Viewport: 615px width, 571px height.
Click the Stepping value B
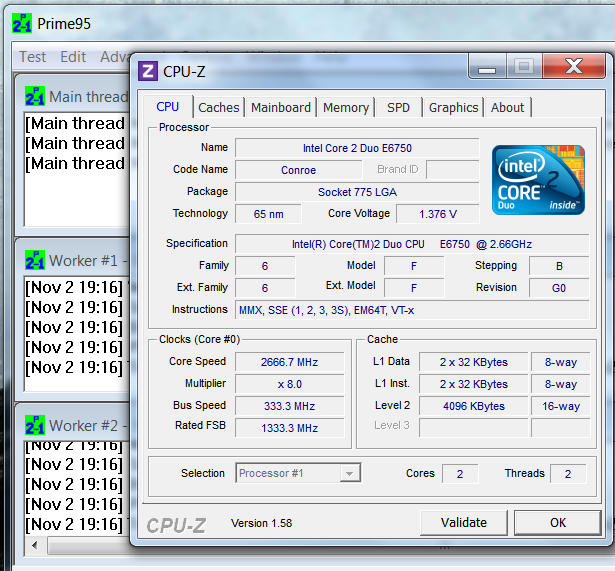[559, 266]
